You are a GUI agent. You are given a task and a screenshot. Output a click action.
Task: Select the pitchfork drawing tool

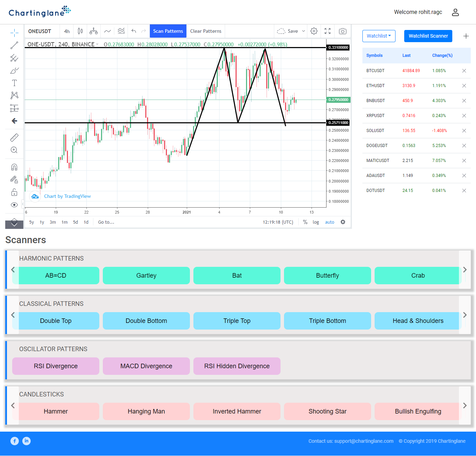tap(14, 58)
